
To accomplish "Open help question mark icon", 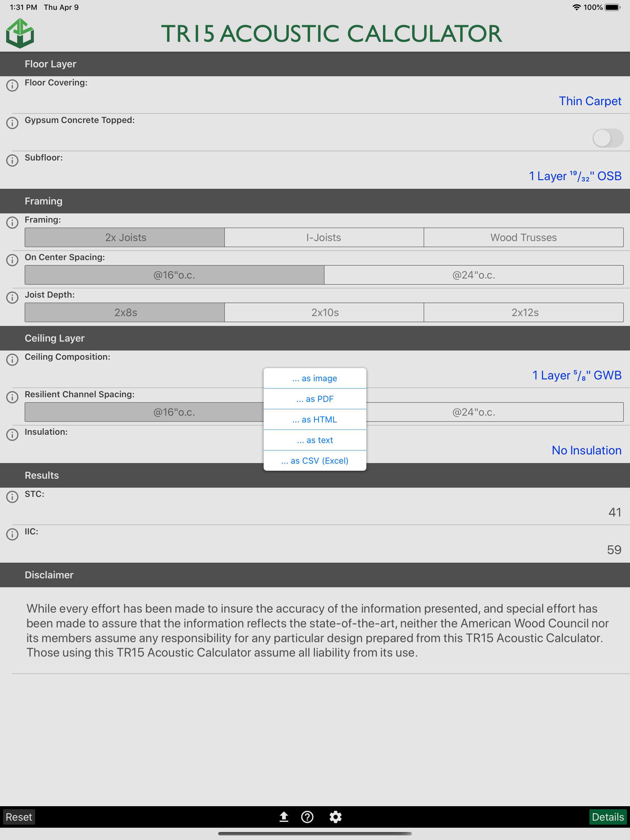I will coord(307,817).
